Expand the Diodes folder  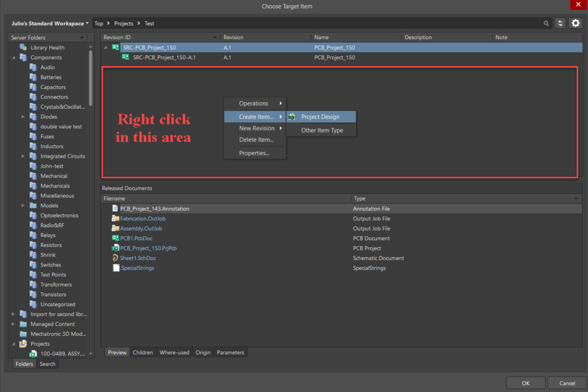click(x=23, y=117)
